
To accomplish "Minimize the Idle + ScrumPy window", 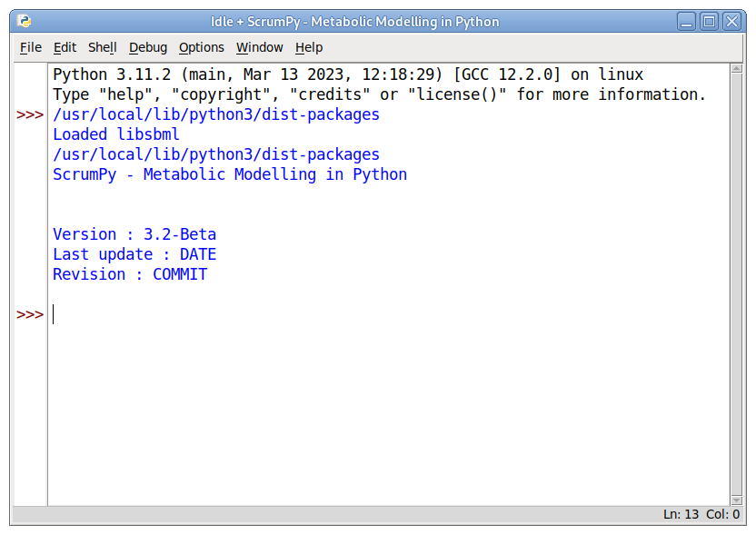I will 688,21.
